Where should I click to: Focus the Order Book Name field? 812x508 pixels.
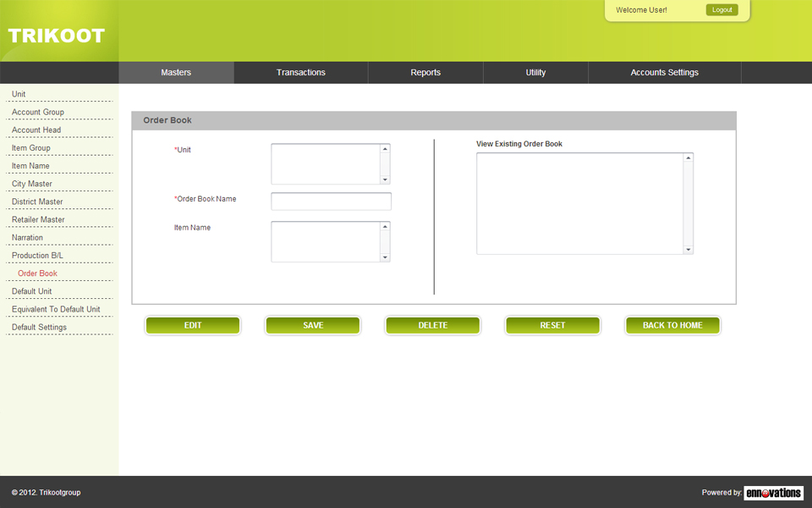coord(331,202)
